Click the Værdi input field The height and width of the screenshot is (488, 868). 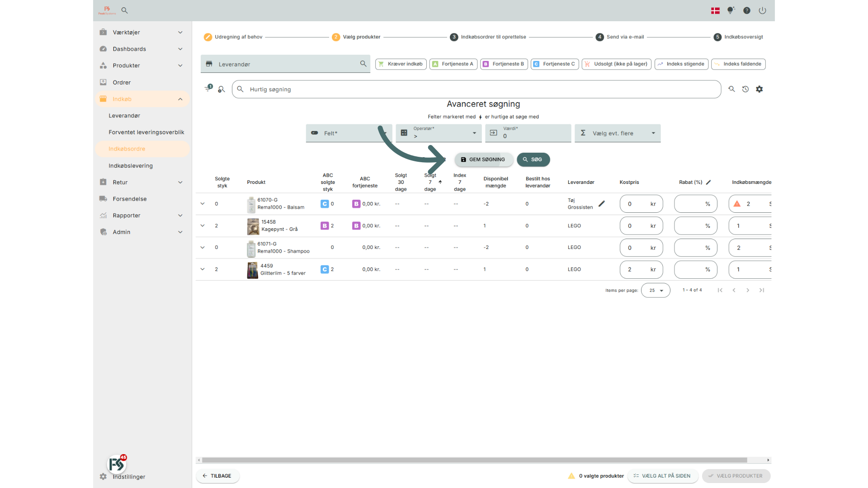528,133
